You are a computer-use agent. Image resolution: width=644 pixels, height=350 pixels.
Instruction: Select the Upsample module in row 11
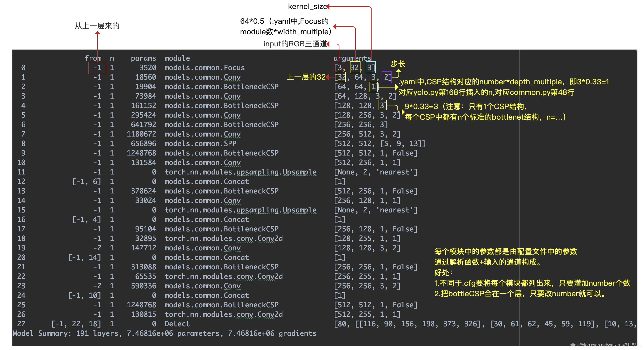coord(241,172)
